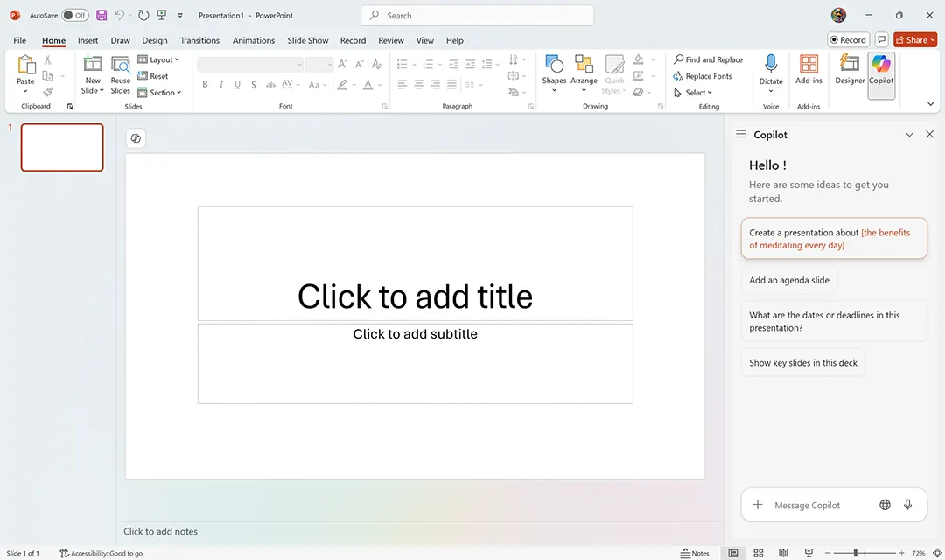Viewport: 945px width, 560px height.
Task: Switch to the Insert ribbon tab
Action: pos(87,40)
